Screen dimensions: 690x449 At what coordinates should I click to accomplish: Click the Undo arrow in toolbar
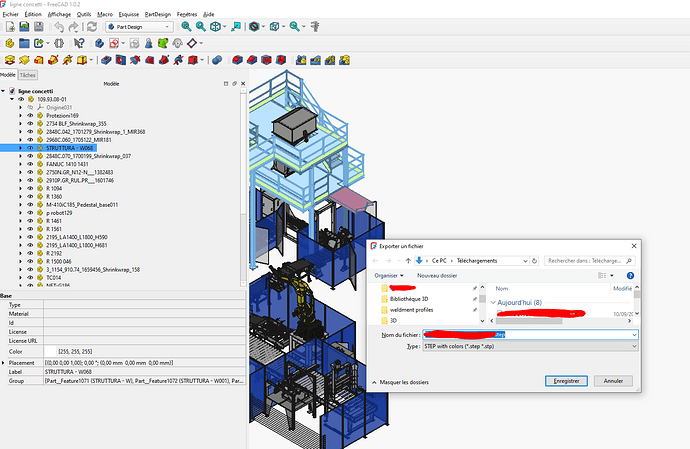pyautogui.click(x=59, y=27)
